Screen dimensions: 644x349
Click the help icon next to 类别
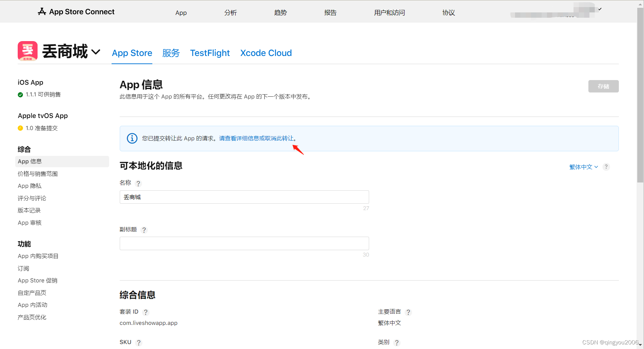pyautogui.click(x=397, y=342)
